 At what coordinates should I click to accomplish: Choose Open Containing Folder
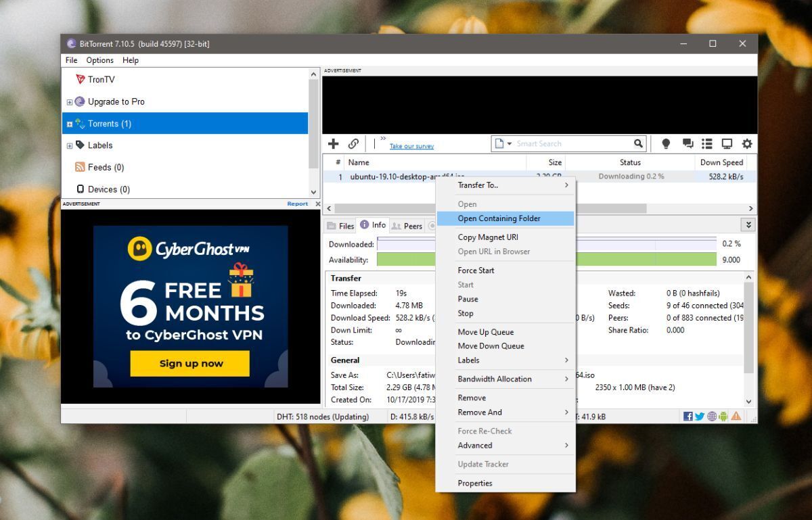click(x=505, y=218)
